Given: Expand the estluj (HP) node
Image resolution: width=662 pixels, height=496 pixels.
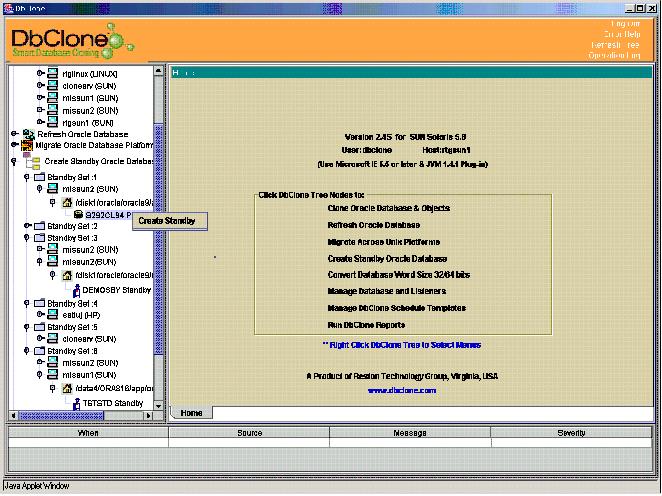Looking at the screenshot, I should (40, 314).
